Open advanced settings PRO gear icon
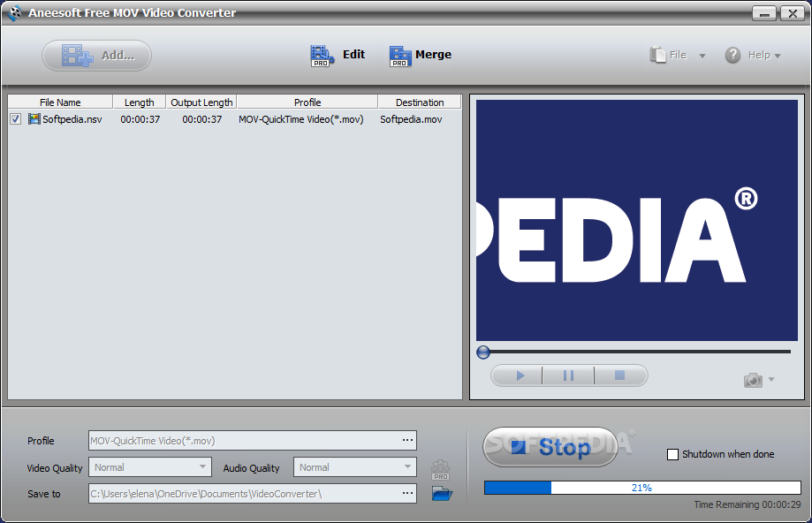 (441, 470)
